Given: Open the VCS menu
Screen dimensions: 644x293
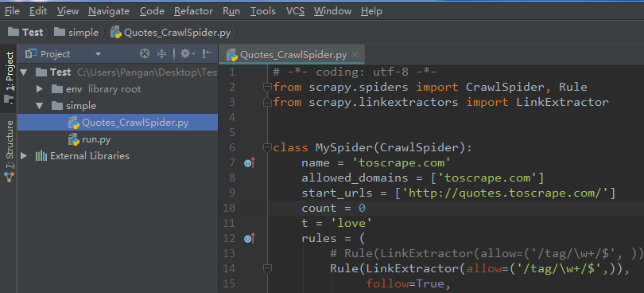Looking at the screenshot, I should 295,11.
